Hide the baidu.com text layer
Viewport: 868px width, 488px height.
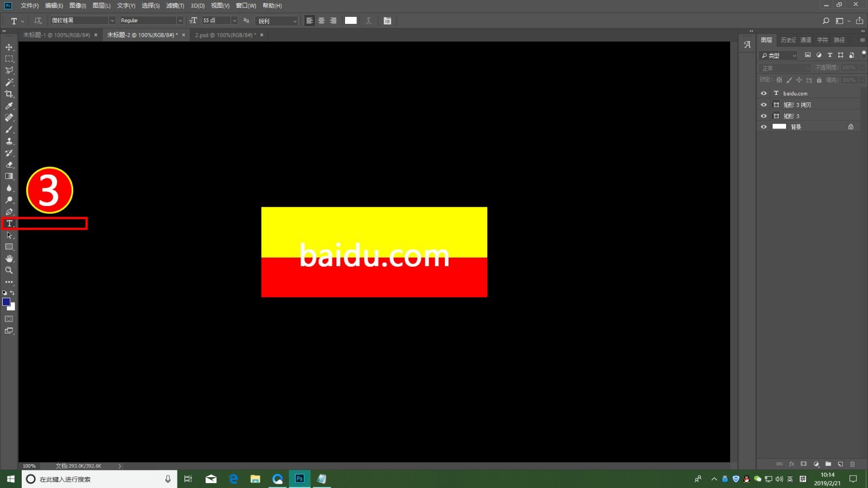point(764,93)
